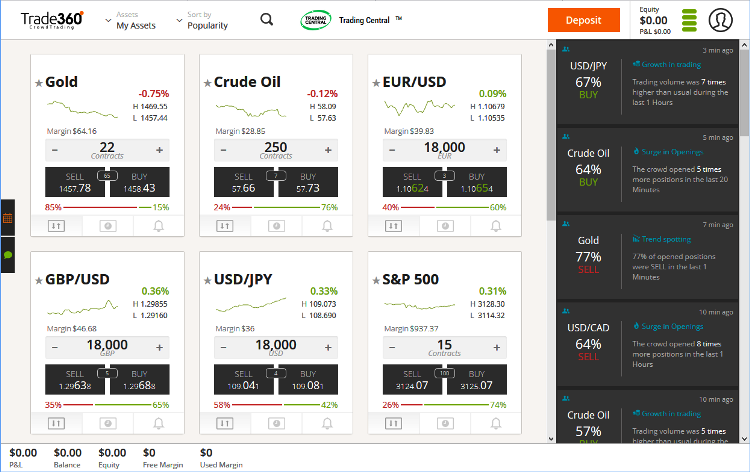Open the USD/JPY trade arrows icon
750x472 pixels.
[225, 423]
